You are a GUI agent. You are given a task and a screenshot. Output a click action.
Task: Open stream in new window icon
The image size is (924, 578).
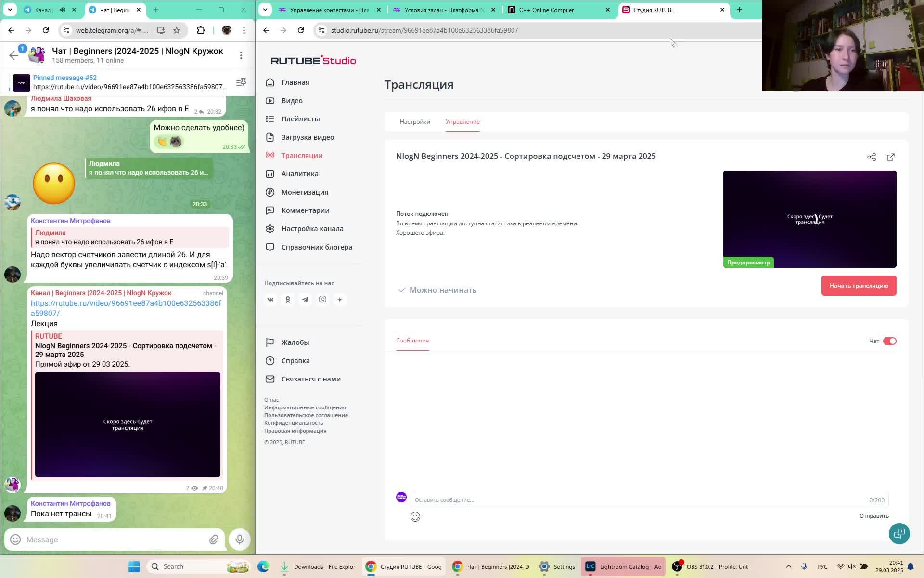tap(891, 157)
